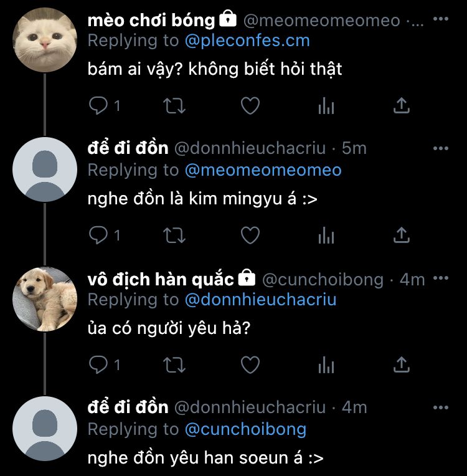
Task: Reply to mèo chơi bóng's tweet
Action: click(x=98, y=105)
